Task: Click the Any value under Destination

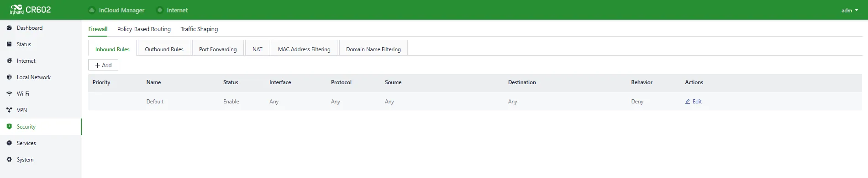Action: (x=513, y=102)
